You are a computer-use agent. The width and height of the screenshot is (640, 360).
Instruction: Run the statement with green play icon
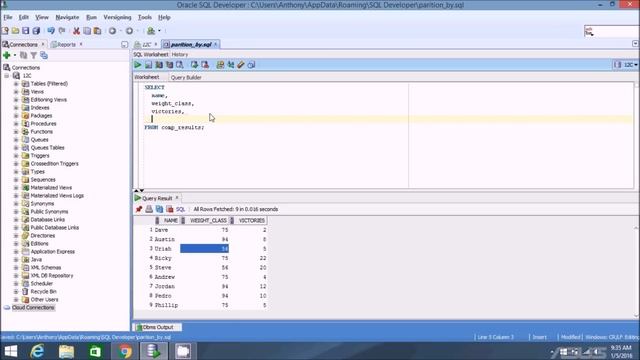tap(138, 65)
